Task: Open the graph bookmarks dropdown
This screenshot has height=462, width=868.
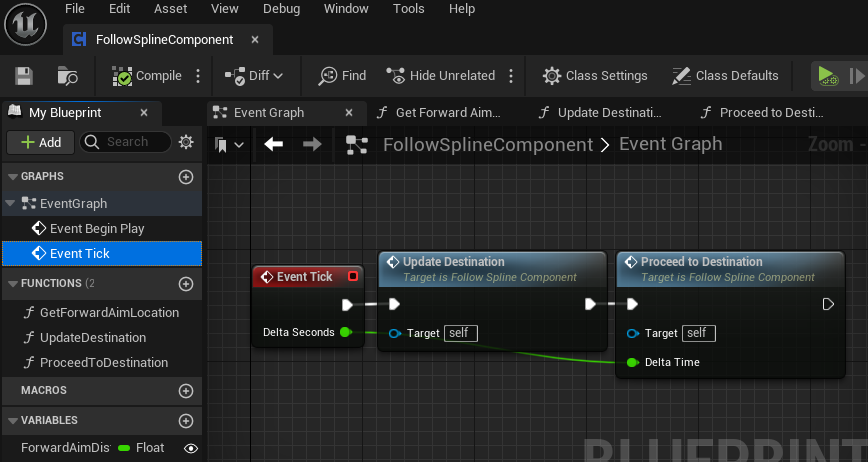Action: point(229,145)
